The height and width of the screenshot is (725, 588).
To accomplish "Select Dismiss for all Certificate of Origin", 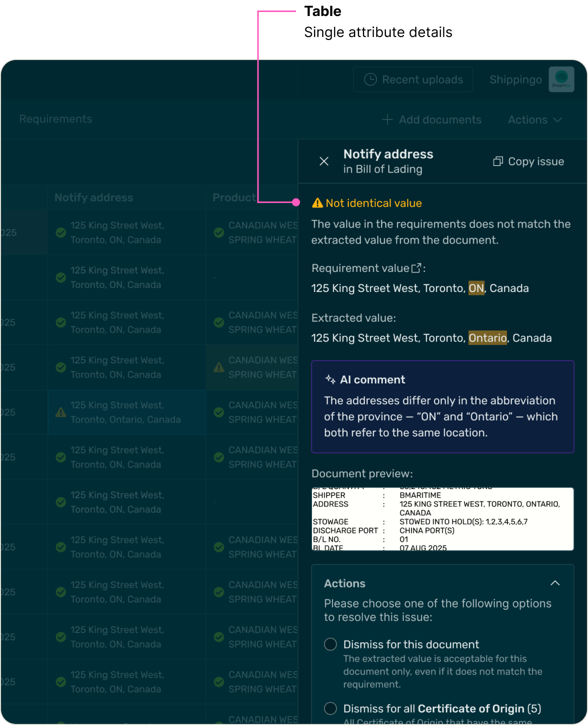I will (x=330, y=708).
